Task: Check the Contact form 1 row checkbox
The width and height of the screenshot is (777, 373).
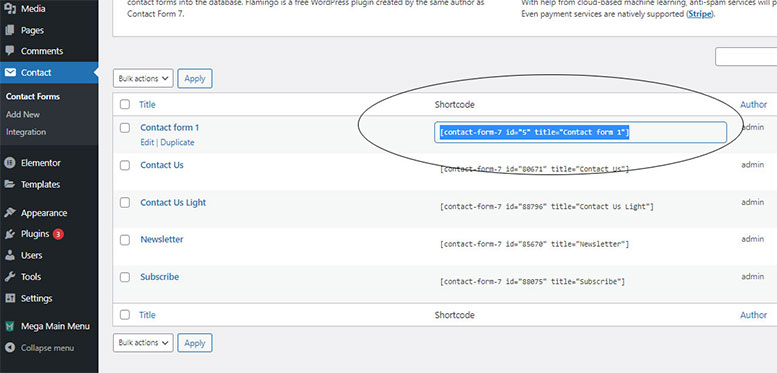Action: [x=125, y=128]
